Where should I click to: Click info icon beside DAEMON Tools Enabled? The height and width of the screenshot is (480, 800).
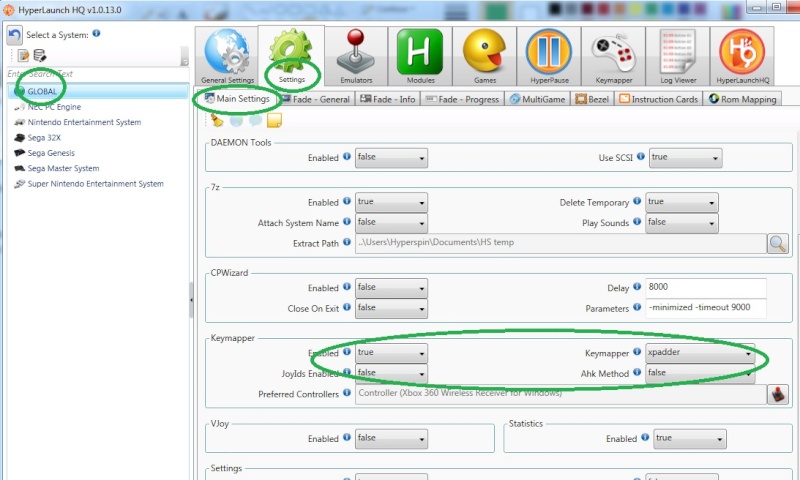coord(347,157)
